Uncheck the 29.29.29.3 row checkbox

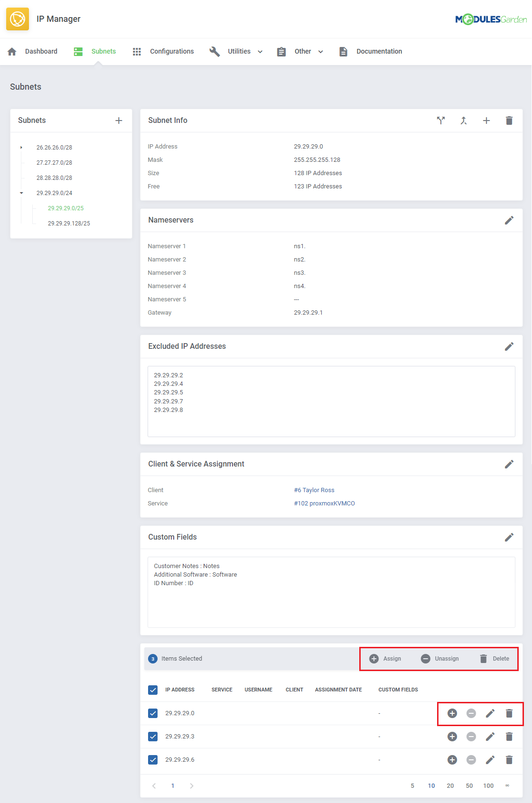153,737
